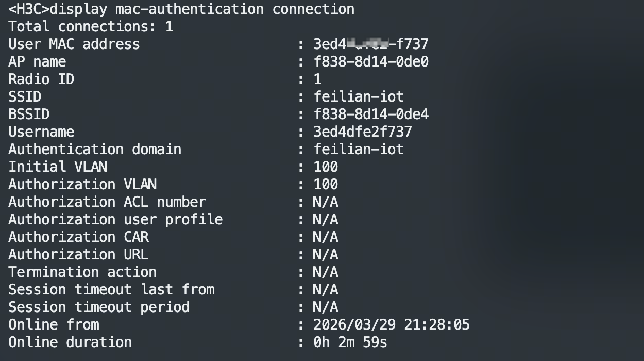Click the Radio ID value 1

[x=317, y=79]
